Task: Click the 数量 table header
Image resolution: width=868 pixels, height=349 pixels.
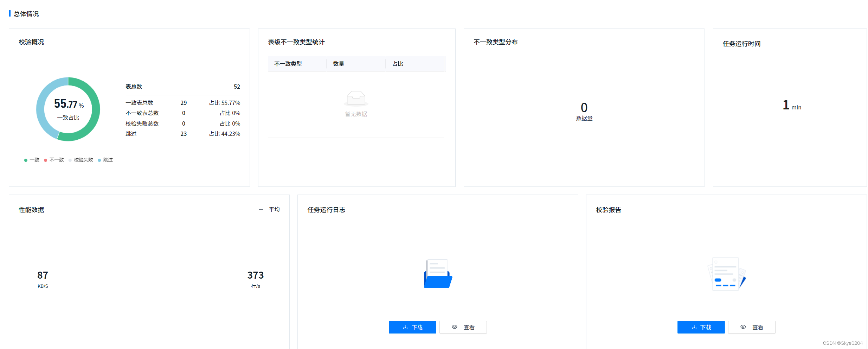Action: pyautogui.click(x=339, y=64)
